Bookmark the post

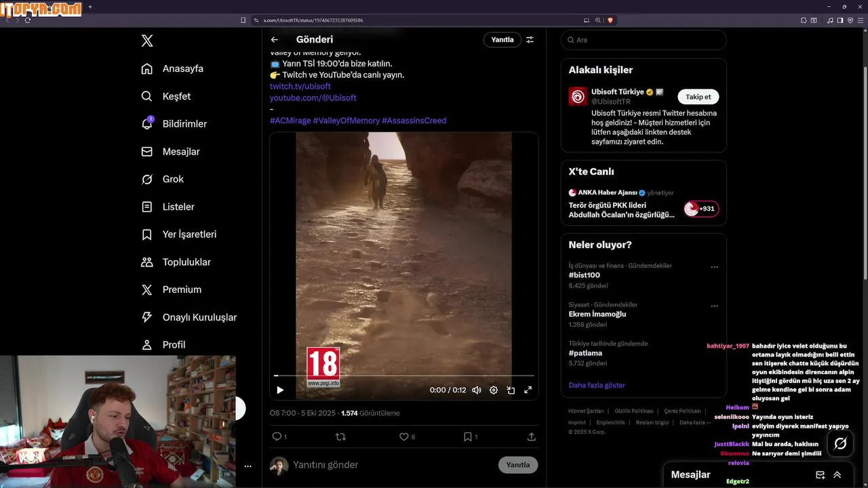[468, 436]
